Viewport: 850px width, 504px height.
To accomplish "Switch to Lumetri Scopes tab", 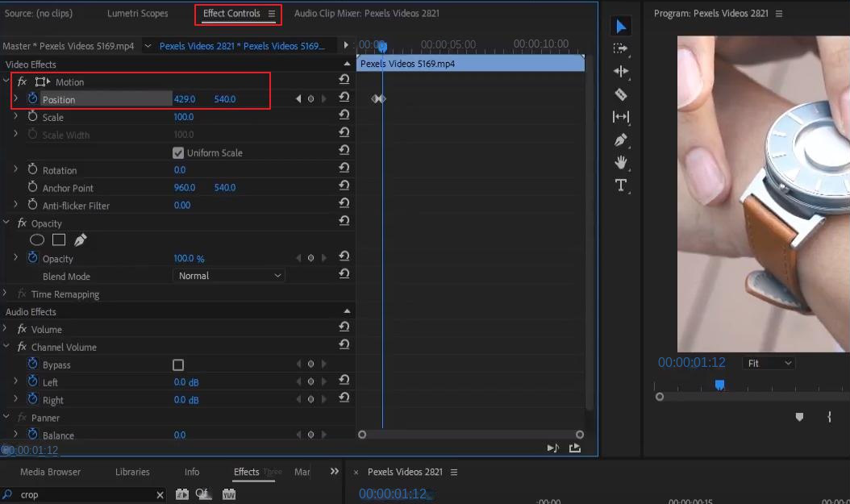I will (138, 14).
